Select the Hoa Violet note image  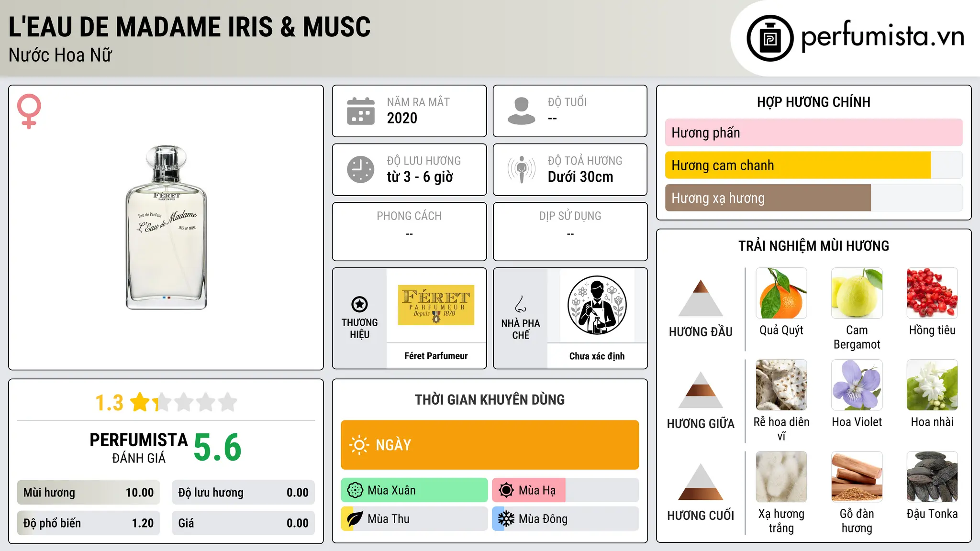857,385
